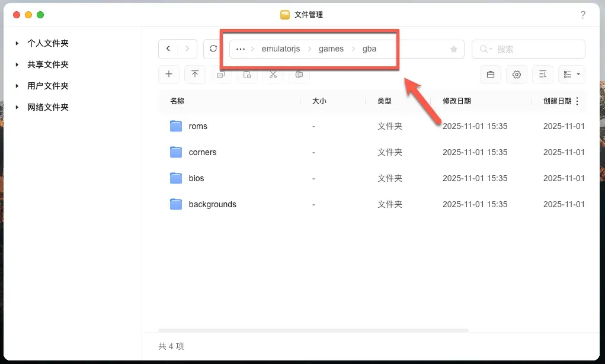Expand the 共享文件夹 tree node
The image size is (605, 364).
tap(18, 65)
